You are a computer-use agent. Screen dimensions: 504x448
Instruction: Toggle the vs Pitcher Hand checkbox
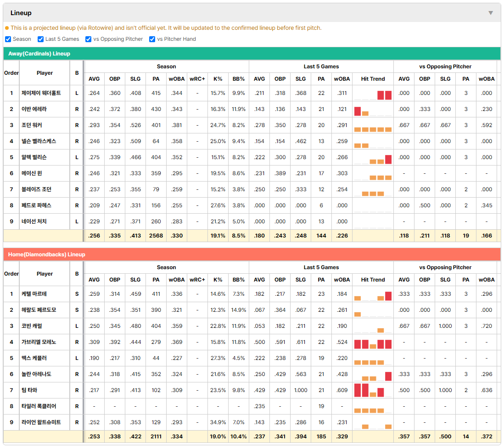(152, 39)
